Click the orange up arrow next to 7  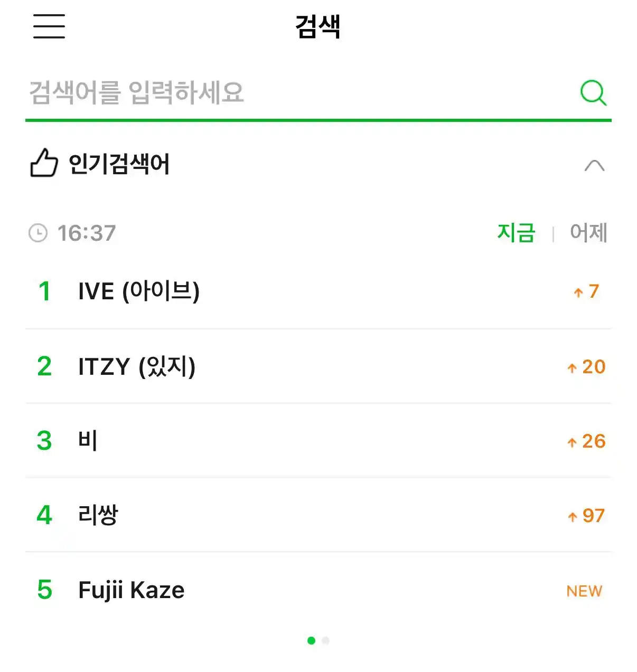coord(578,292)
